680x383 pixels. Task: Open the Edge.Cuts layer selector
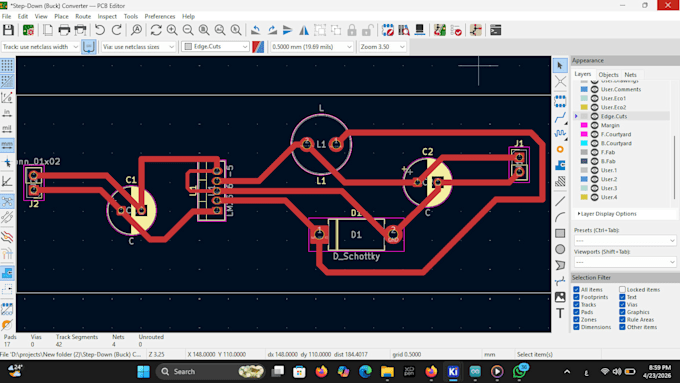pos(215,46)
